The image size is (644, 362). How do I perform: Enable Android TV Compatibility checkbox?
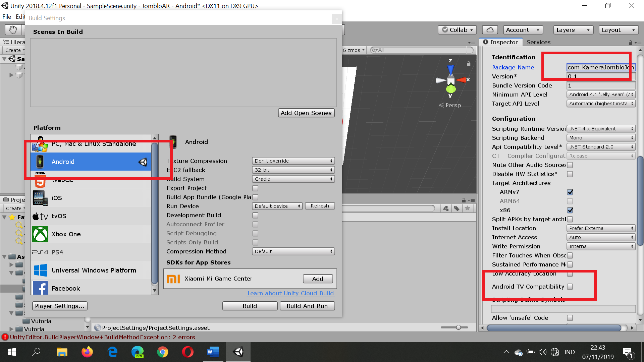[x=570, y=287]
